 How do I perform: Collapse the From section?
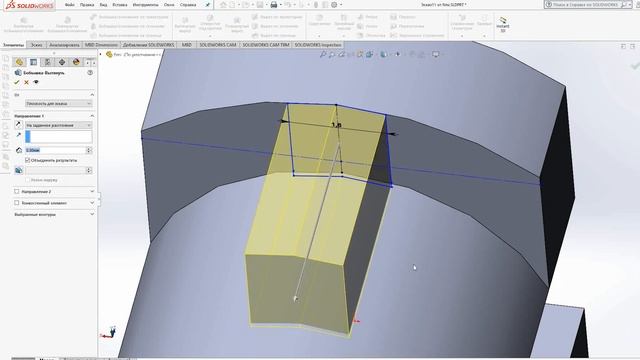92,95
